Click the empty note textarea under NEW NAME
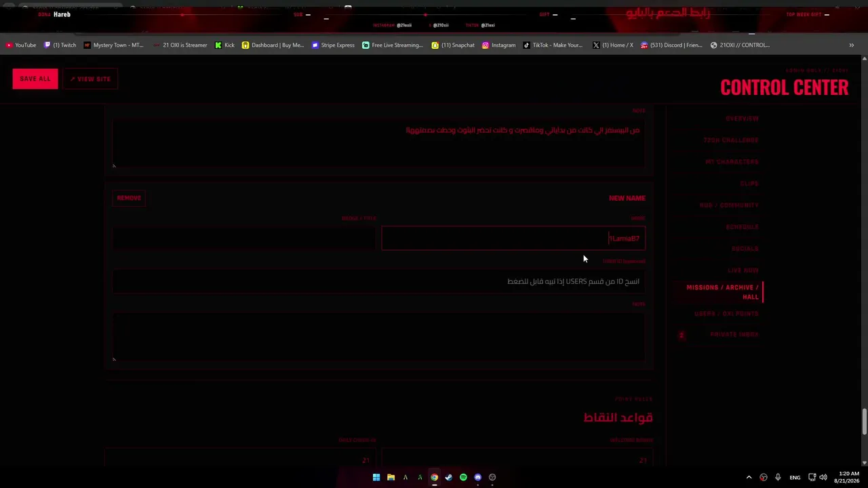Image resolution: width=868 pixels, height=488 pixels. click(379, 337)
